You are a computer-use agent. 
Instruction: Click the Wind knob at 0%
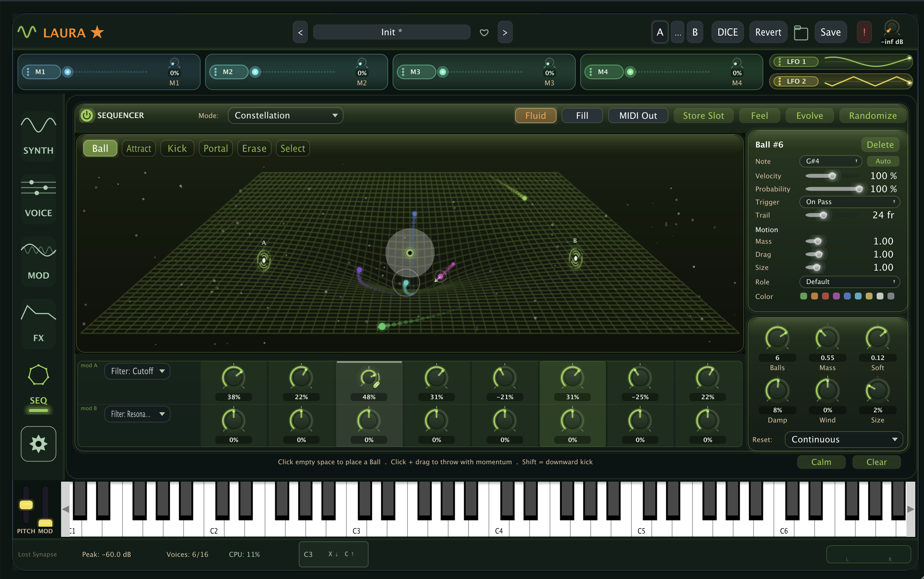[827, 390]
